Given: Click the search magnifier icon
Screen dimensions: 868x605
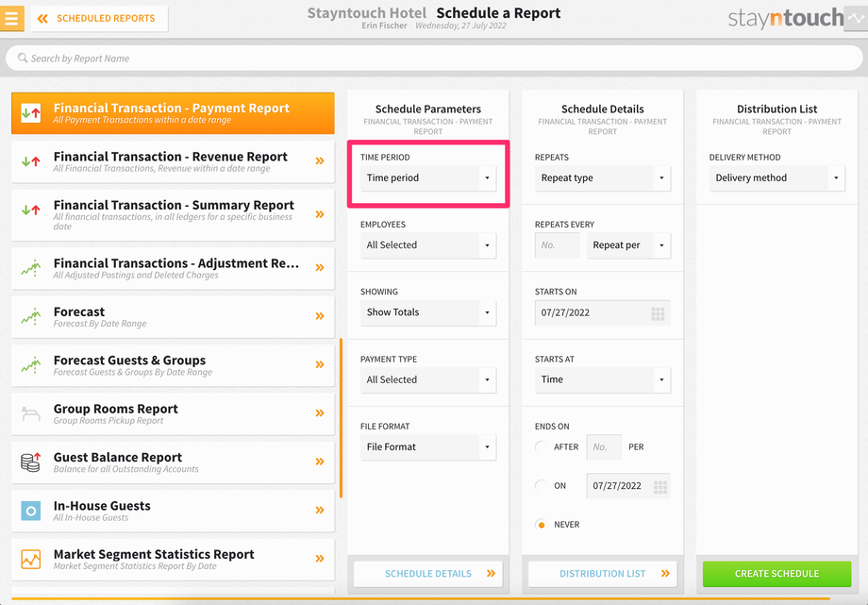Looking at the screenshot, I should pyautogui.click(x=22, y=58).
